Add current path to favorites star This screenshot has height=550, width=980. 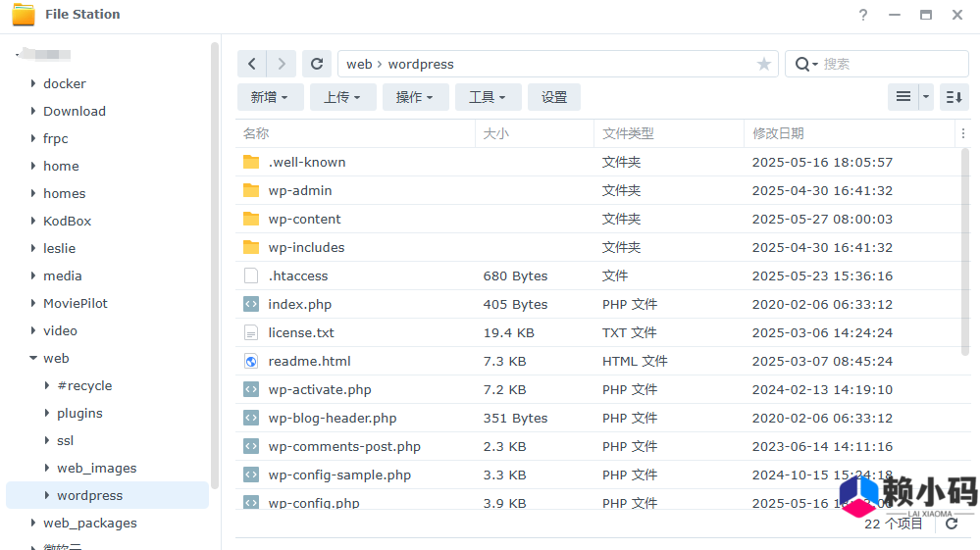(763, 64)
